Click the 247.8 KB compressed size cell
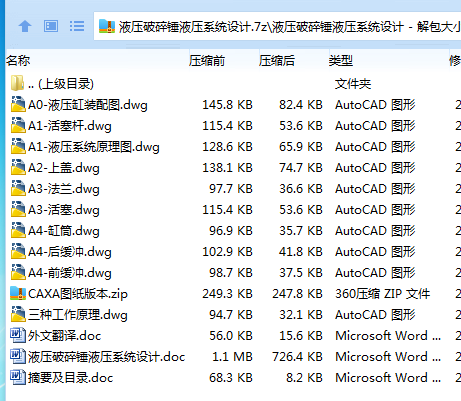Screen dimensions: 461x401 pos(297,294)
